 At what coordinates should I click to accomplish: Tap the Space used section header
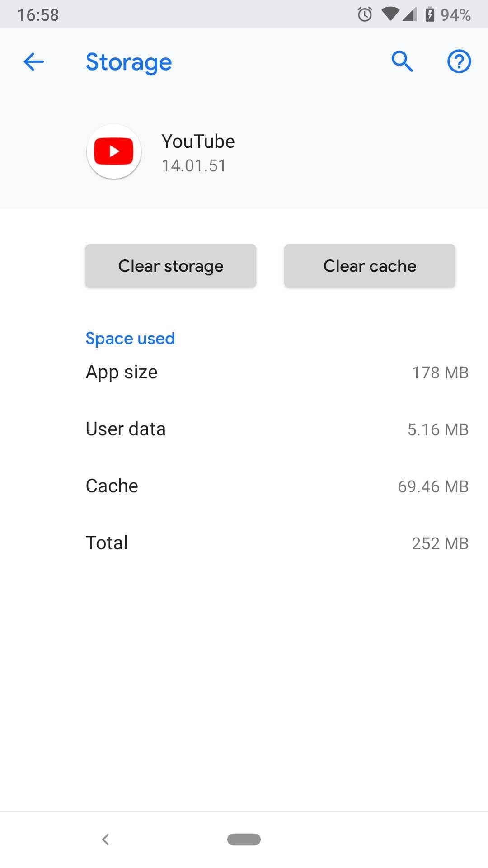130,339
